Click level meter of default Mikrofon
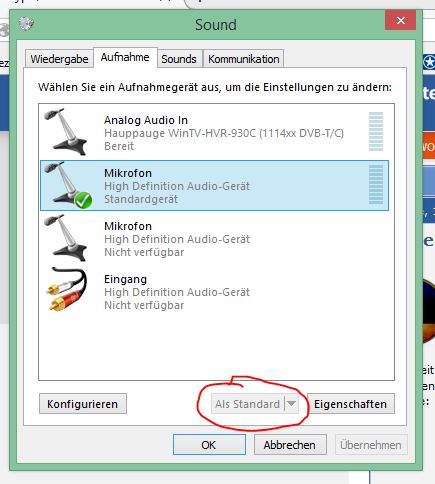The width and height of the screenshot is (435, 484). point(376,185)
